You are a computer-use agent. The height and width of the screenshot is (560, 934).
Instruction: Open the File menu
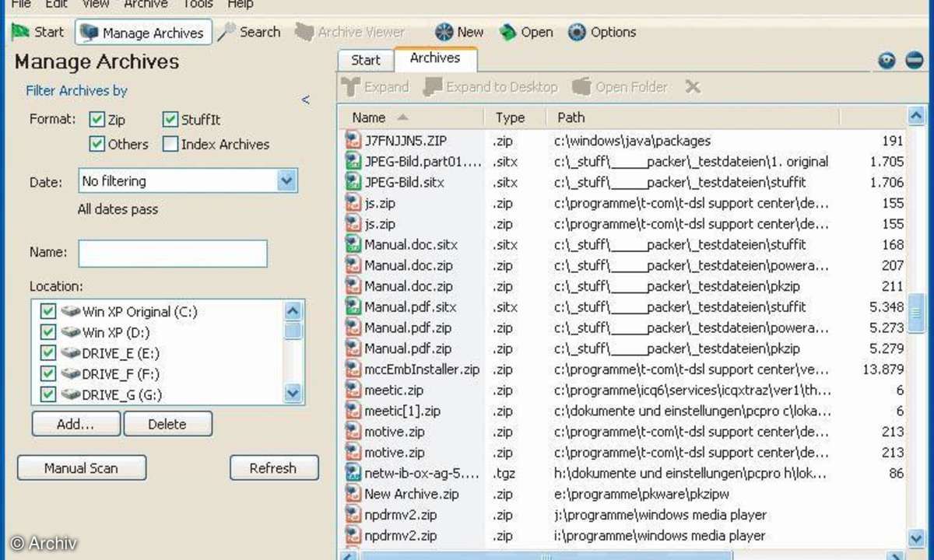point(20,4)
